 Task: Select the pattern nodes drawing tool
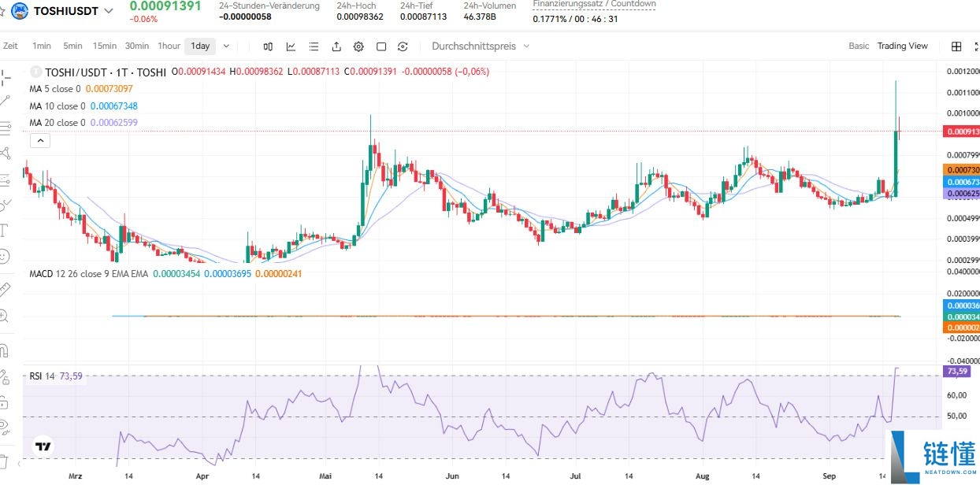click(x=6, y=153)
